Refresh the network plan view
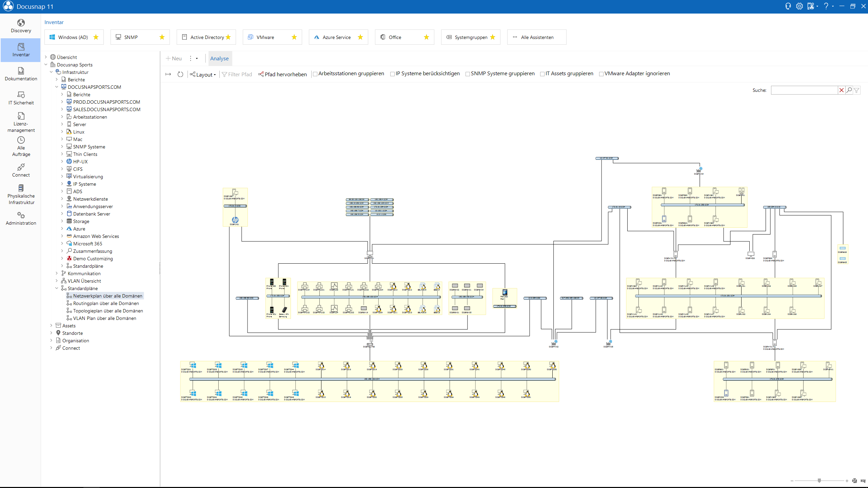Viewport: 868px width, 488px height. 180,74
